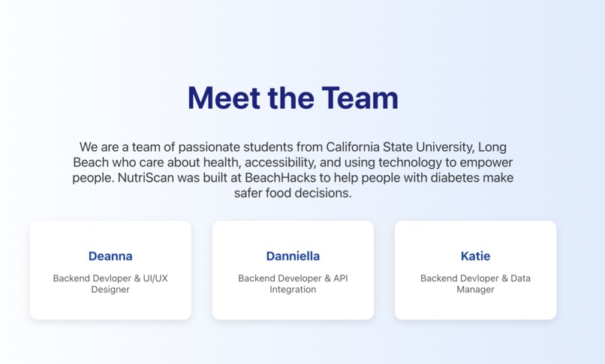This screenshot has width=605, height=364.
Task: Click the word Manager on Katie's card
Action: pos(475,290)
